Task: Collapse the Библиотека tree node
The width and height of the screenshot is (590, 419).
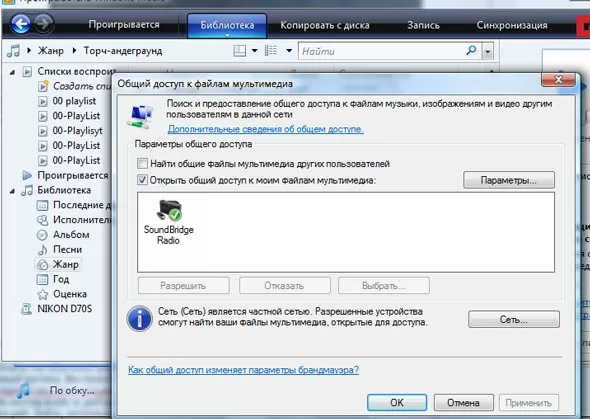Action: [12, 191]
